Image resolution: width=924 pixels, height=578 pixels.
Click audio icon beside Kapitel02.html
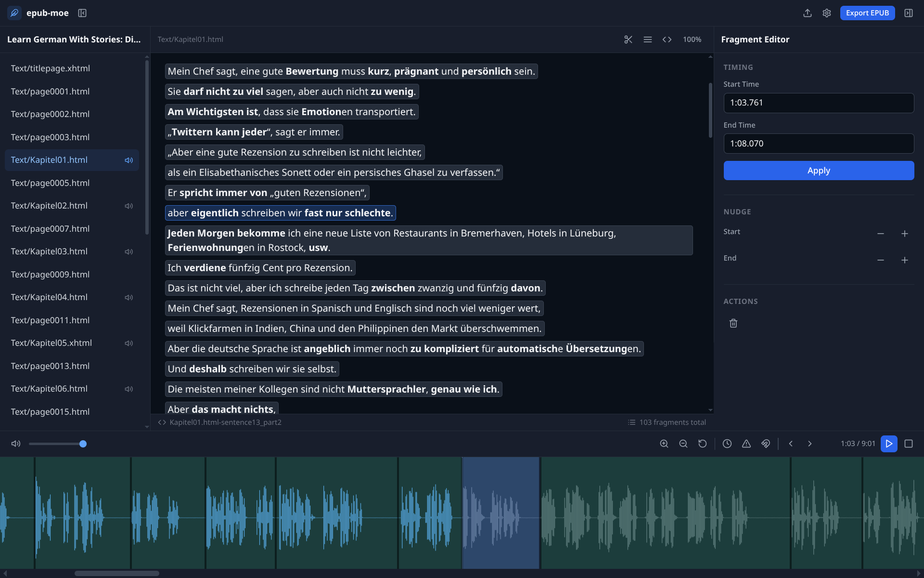[128, 206]
